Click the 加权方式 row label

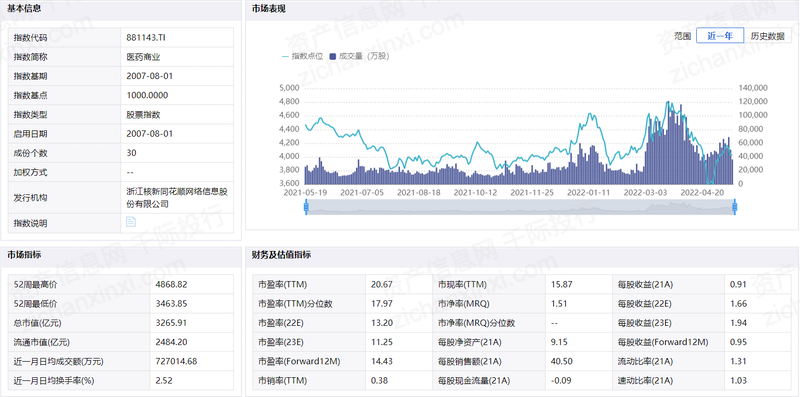31,172
